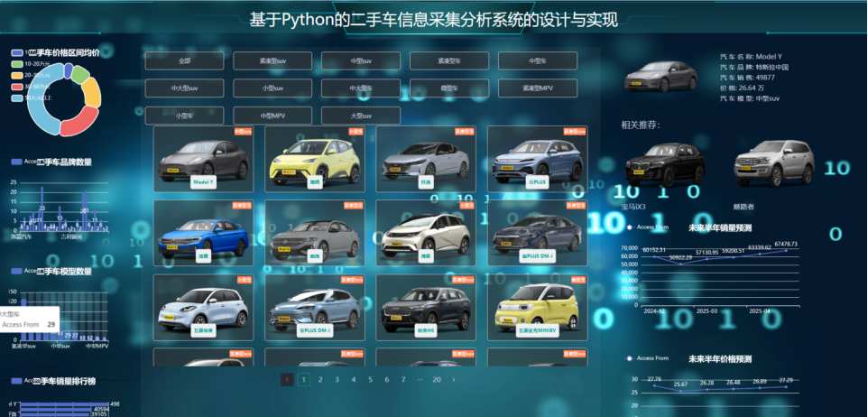Open the recommended 撼路者 car
The width and height of the screenshot is (868, 417).
tap(774, 164)
